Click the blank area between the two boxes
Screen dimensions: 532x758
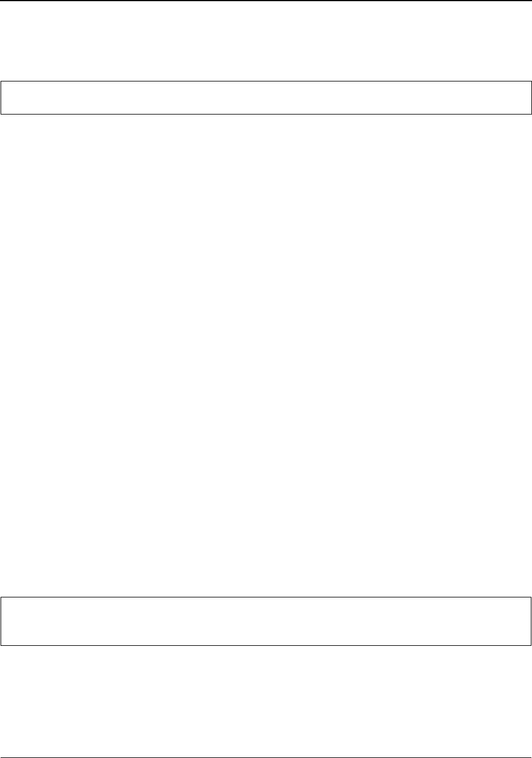pyautogui.click(x=266, y=355)
